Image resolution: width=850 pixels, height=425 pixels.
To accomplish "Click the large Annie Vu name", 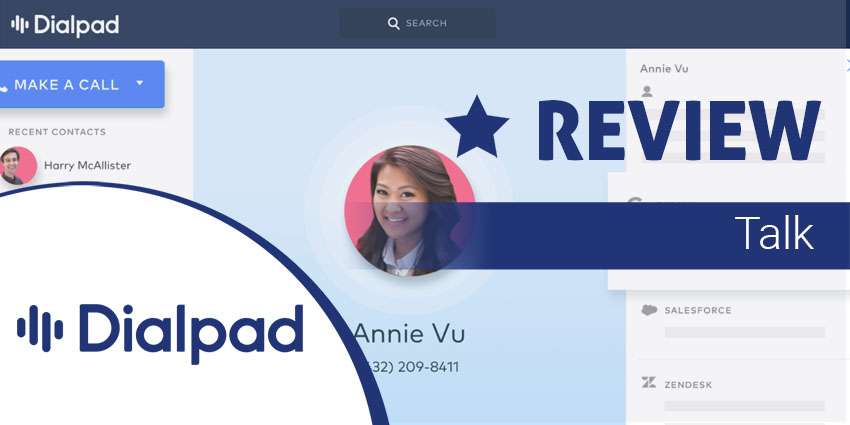I will (x=409, y=334).
